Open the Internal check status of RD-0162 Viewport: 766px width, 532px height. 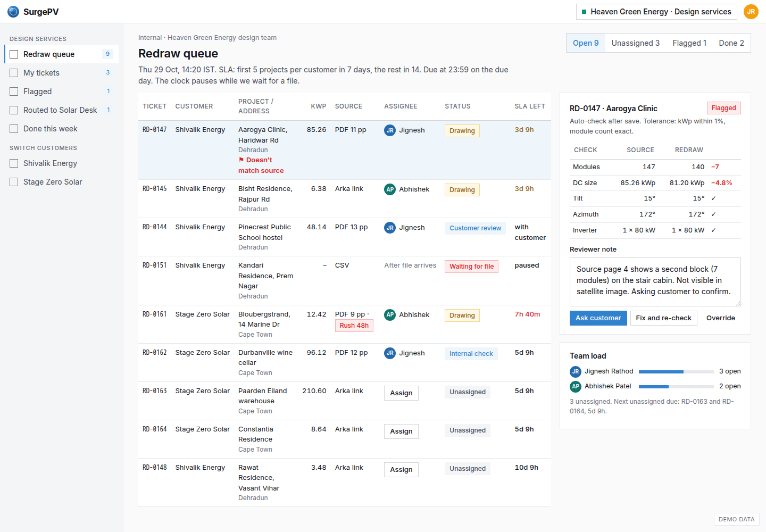click(471, 354)
